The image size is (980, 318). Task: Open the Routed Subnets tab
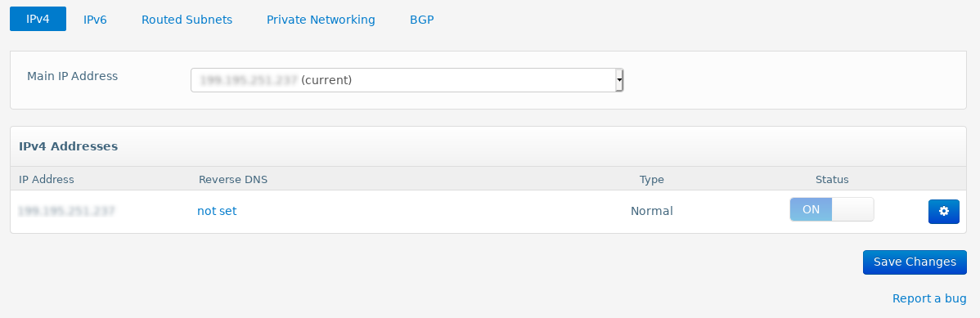click(187, 20)
